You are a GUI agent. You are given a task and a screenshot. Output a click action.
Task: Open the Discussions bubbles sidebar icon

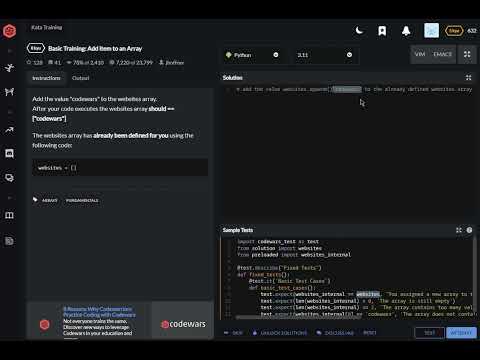coord(9,178)
